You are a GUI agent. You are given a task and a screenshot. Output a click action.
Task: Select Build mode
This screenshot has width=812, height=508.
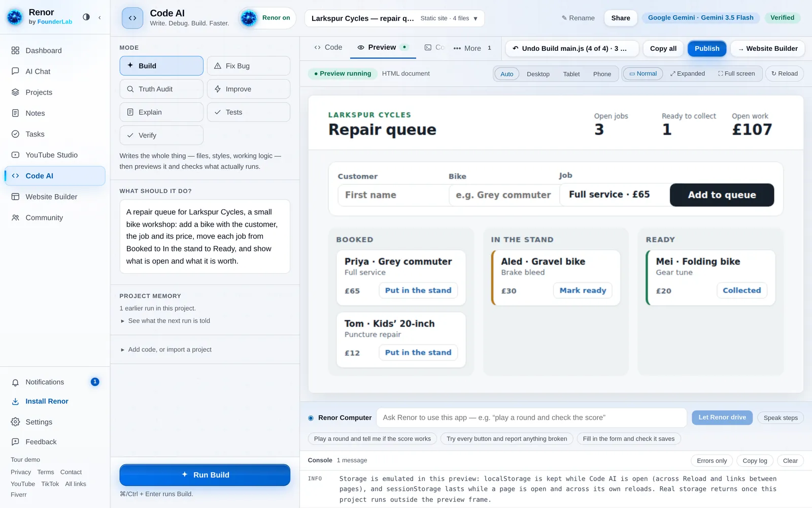click(161, 66)
